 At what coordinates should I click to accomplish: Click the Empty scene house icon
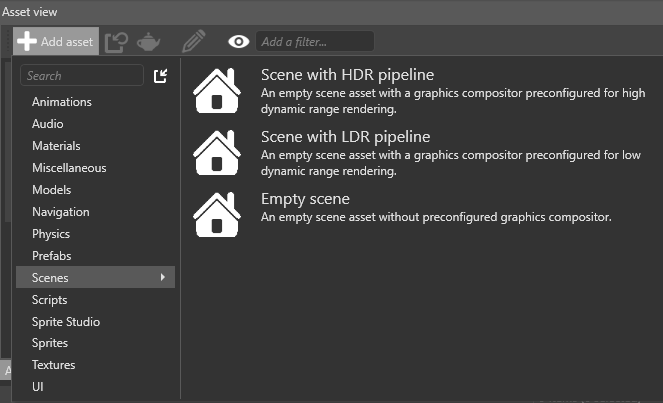[x=216, y=215]
